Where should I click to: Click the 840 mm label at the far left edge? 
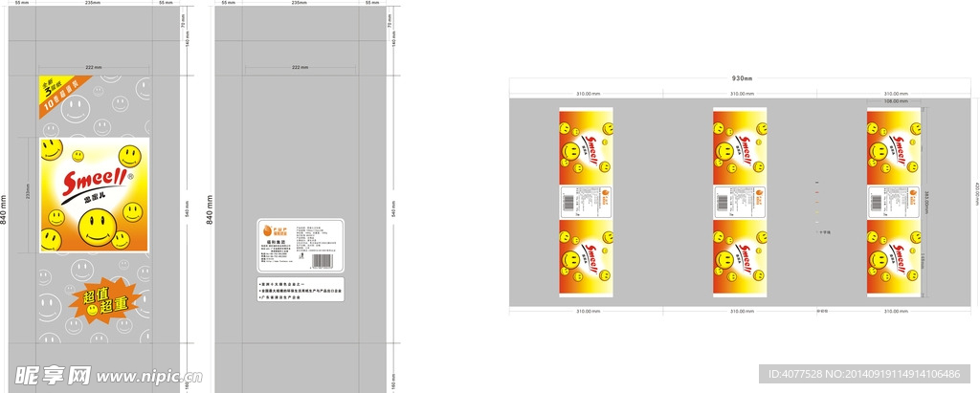pyautogui.click(x=4, y=210)
